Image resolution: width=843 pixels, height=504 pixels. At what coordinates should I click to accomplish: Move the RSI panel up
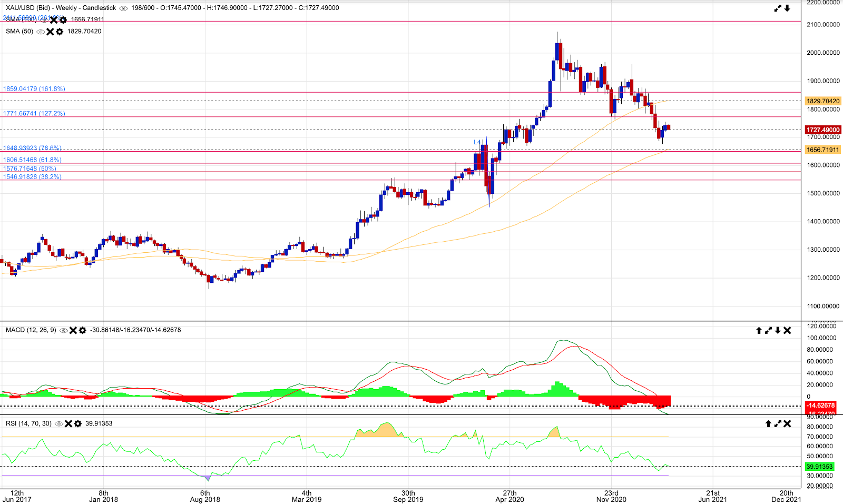768,423
